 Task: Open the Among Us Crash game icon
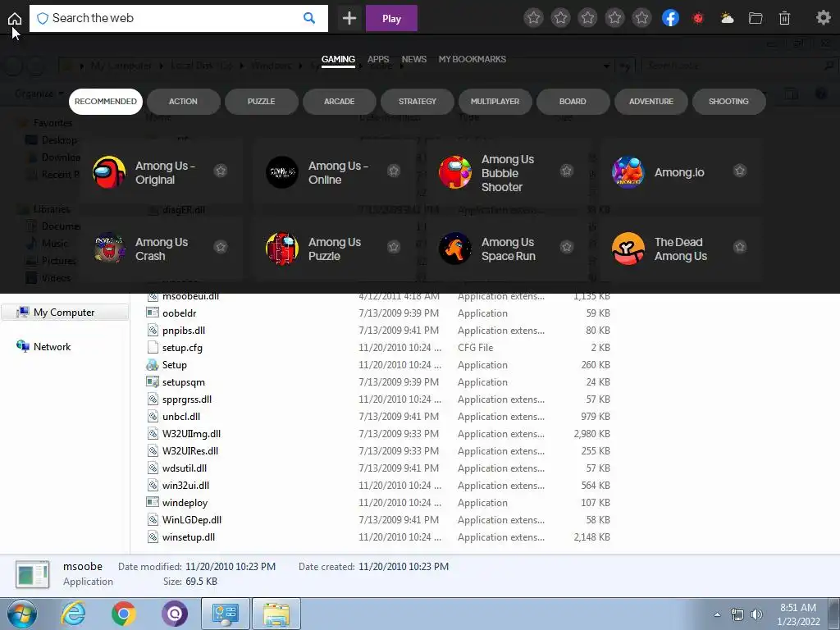109,249
